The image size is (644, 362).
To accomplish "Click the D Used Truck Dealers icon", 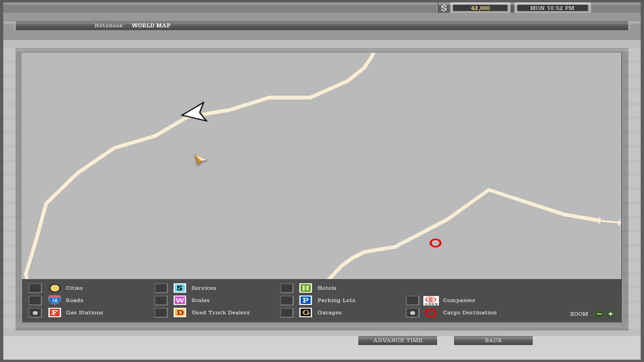I will coord(180,313).
